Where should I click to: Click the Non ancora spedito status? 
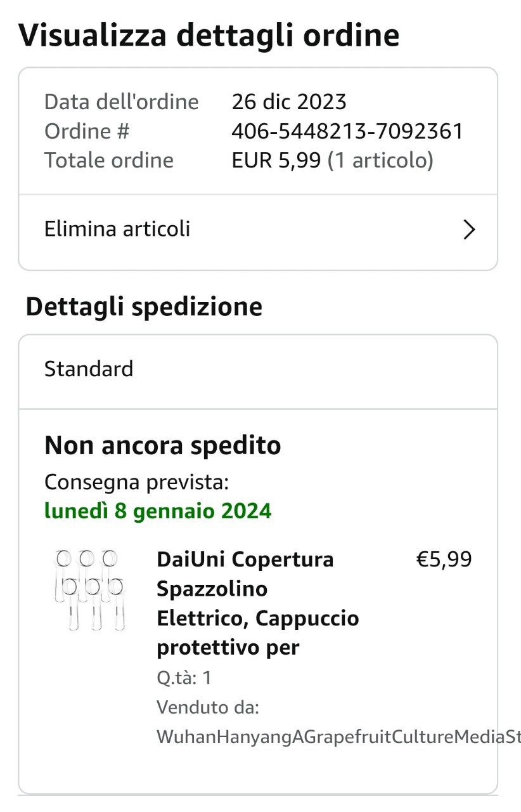(x=162, y=446)
